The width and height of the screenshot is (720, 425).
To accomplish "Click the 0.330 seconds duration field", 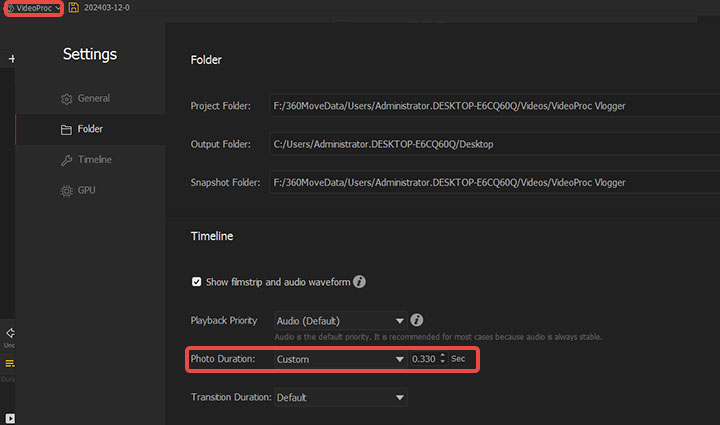I will [x=423, y=359].
